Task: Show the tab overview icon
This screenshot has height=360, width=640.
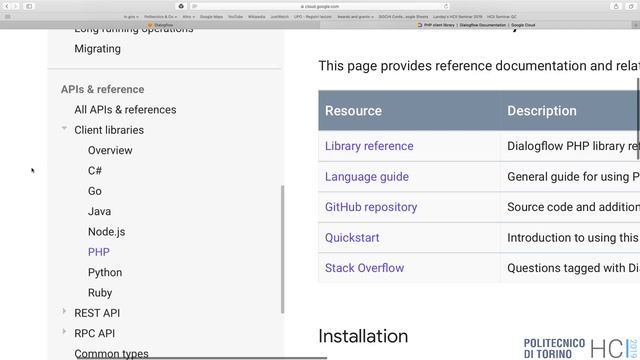Action: coord(631,6)
